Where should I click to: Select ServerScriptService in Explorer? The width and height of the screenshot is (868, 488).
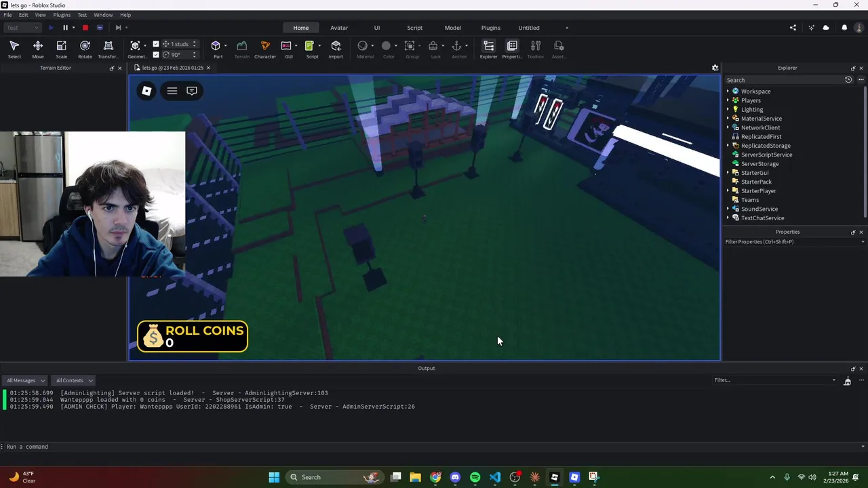[766, 155]
